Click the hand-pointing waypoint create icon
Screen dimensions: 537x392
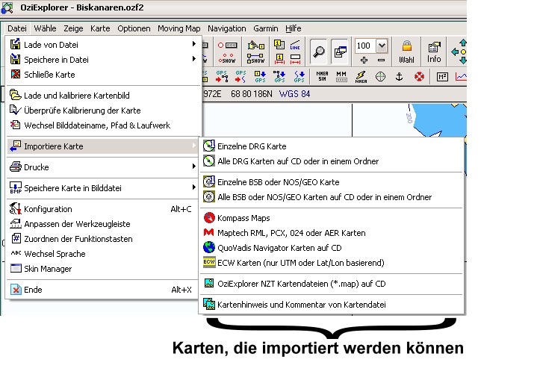(x=255, y=46)
